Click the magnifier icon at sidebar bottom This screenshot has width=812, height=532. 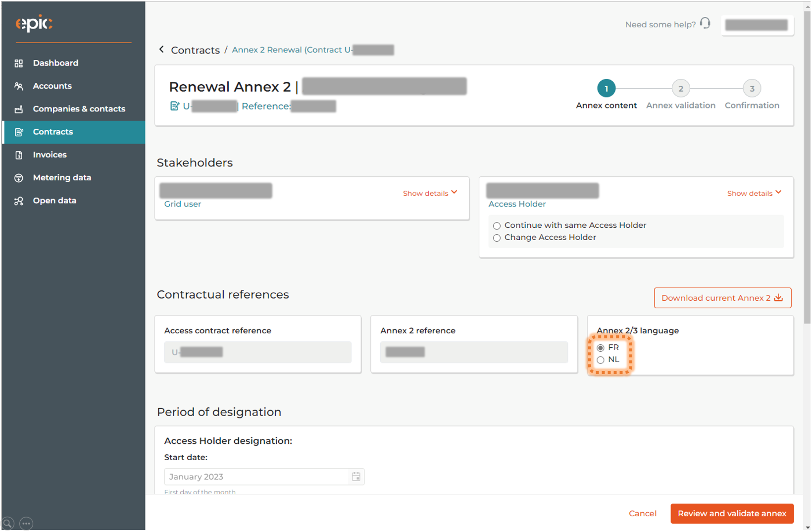(x=8, y=523)
